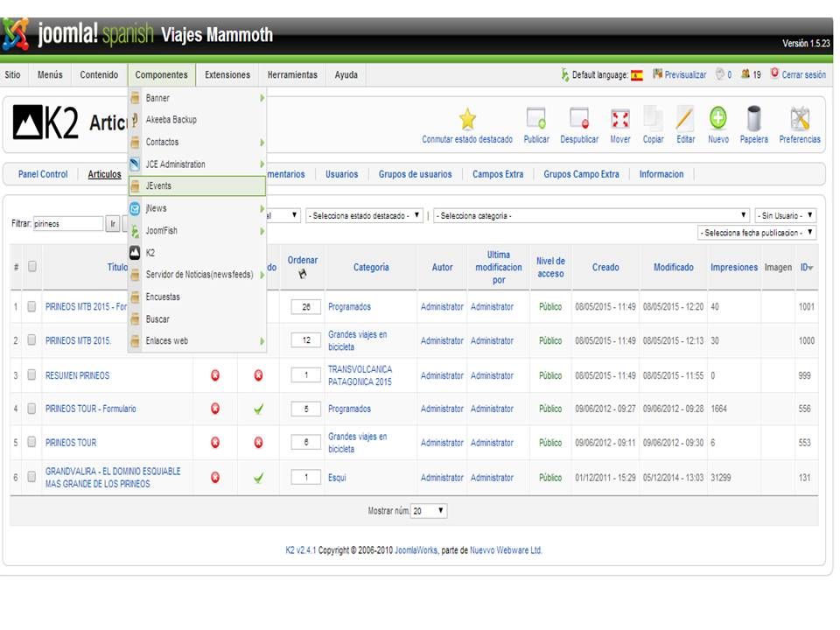Image resolution: width=840 pixels, height=630 pixels.
Task: Sort by Creado column header
Action: 605,267
